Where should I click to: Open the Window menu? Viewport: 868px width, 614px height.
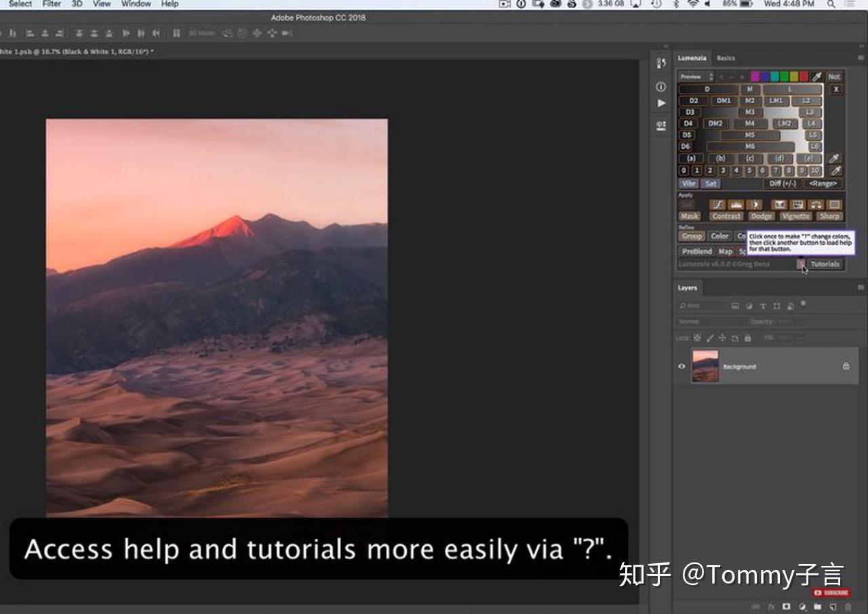coord(136,4)
